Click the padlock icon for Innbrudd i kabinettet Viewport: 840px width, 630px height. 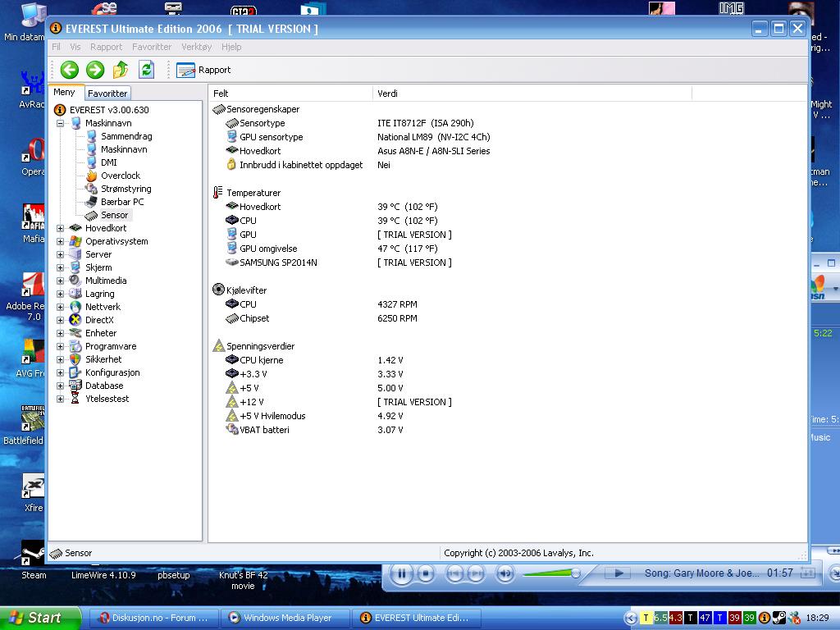pos(231,164)
